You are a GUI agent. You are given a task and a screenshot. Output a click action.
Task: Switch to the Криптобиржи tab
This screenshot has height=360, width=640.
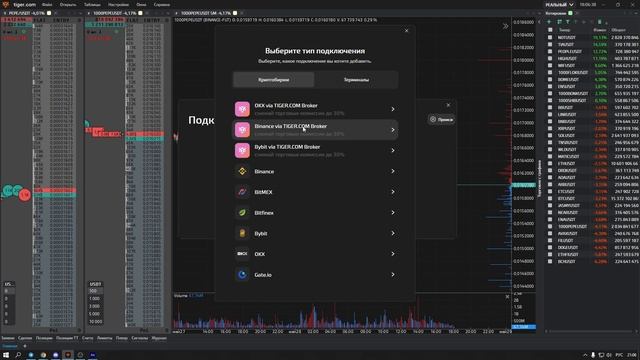tap(273, 80)
